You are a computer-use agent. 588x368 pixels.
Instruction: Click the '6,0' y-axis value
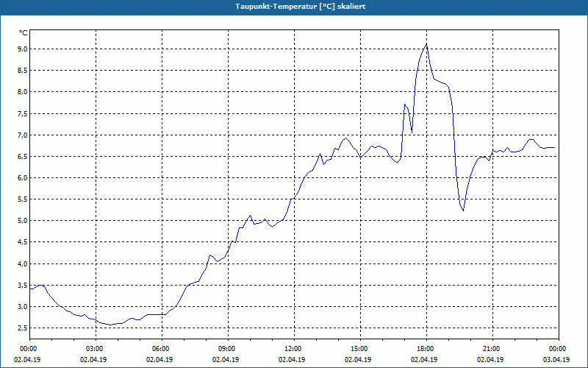click(22, 178)
